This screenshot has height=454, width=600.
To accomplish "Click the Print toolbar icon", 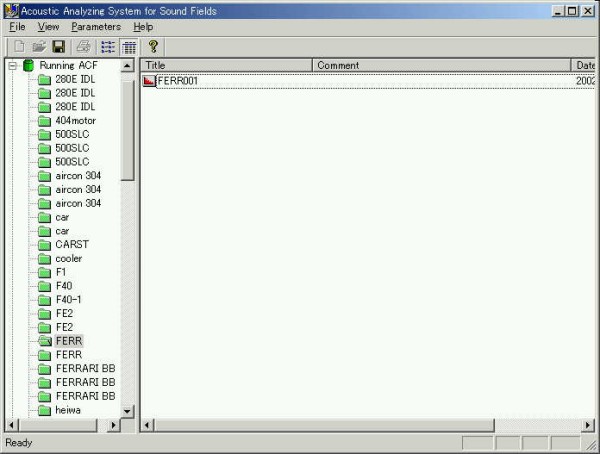I will pos(83,47).
